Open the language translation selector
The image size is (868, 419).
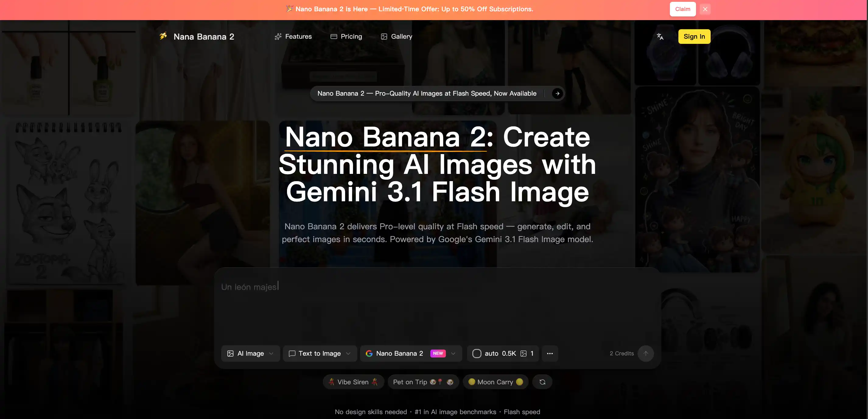tap(660, 37)
